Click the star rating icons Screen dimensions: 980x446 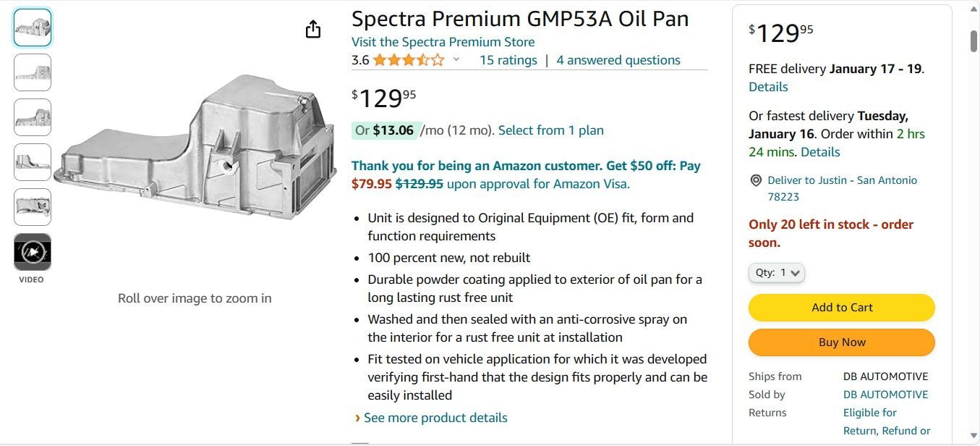tap(409, 60)
